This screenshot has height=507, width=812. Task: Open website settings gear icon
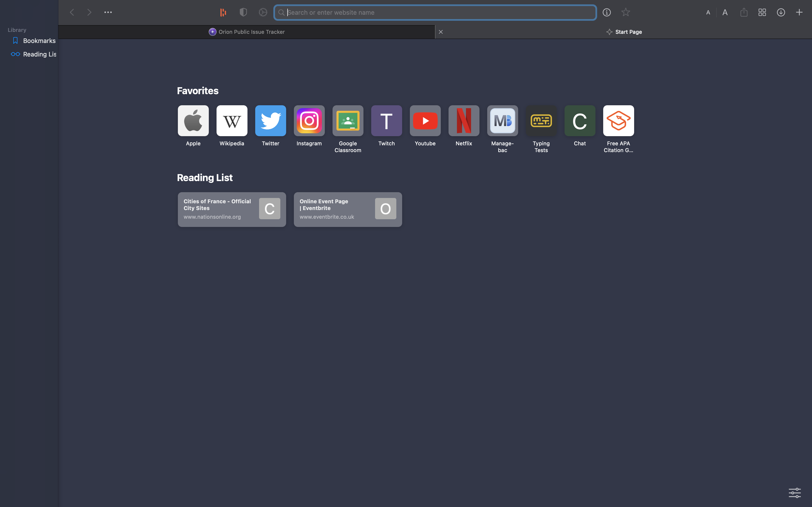(x=263, y=12)
